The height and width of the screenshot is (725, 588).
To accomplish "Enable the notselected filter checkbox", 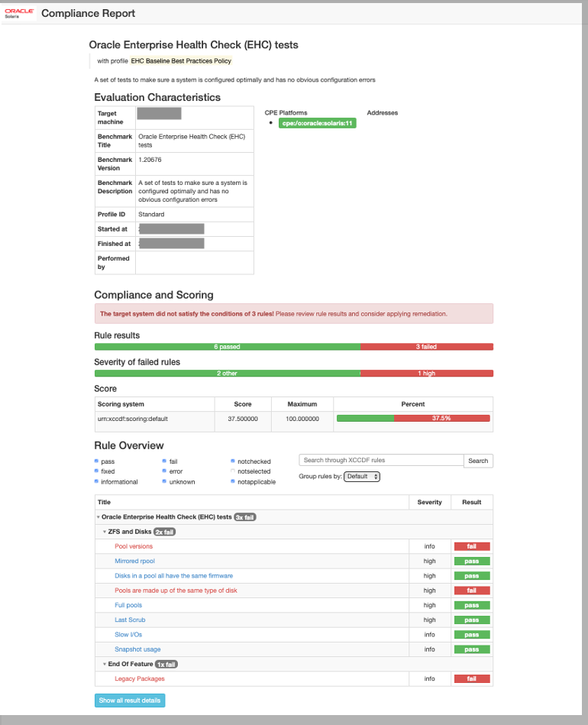I will pyautogui.click(x=233, y=471).
